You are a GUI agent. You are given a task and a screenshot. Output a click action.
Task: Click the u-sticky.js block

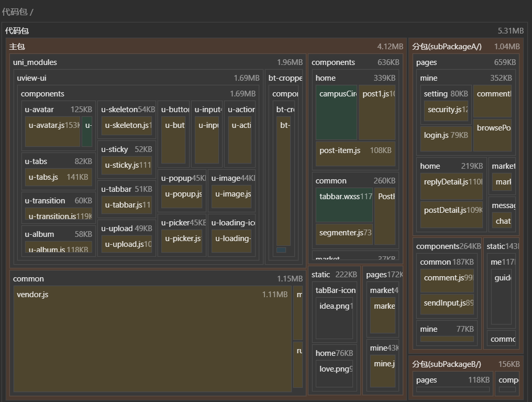tap(126, 165)
